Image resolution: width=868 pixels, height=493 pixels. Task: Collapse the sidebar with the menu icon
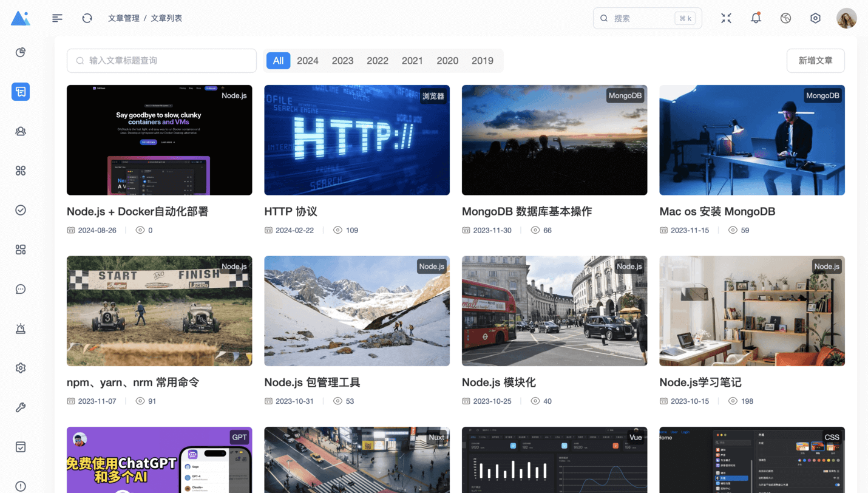click(x=57, y=18)
